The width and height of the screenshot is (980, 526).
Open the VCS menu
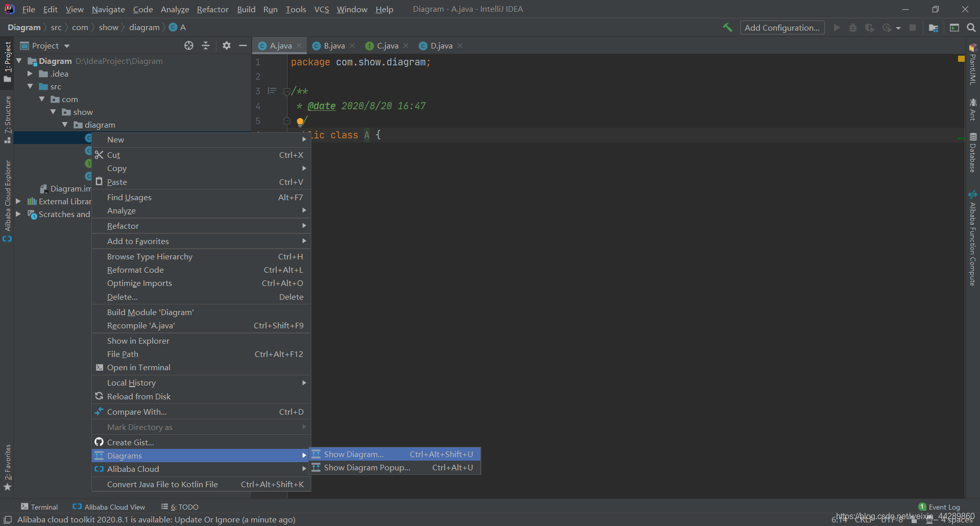322,9
